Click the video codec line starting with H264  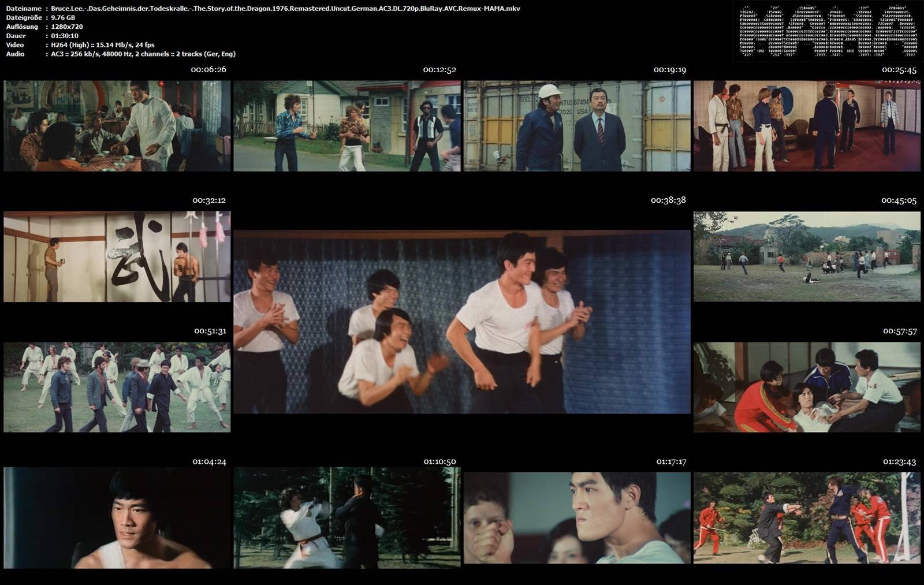(x=103, y=45)
